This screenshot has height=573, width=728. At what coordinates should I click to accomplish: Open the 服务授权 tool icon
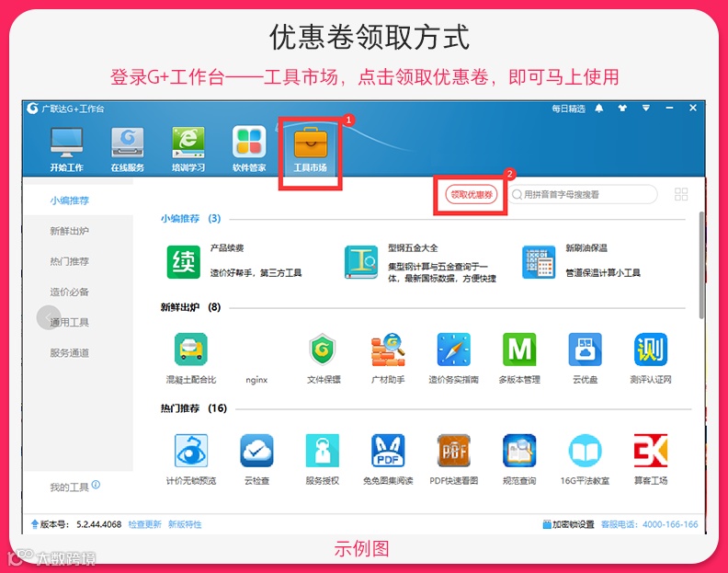point(323,451)
